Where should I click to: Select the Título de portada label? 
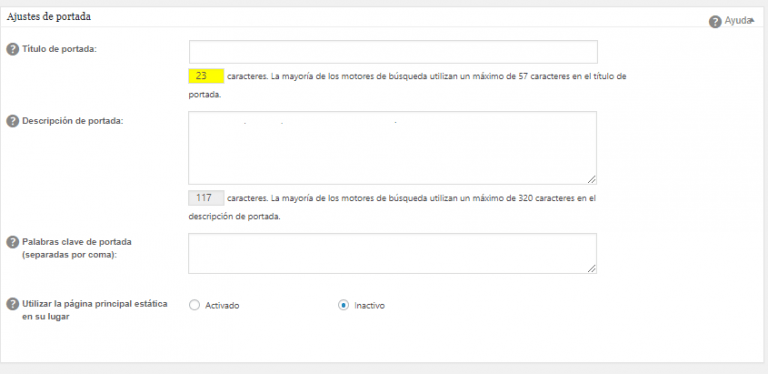[60, 49]
